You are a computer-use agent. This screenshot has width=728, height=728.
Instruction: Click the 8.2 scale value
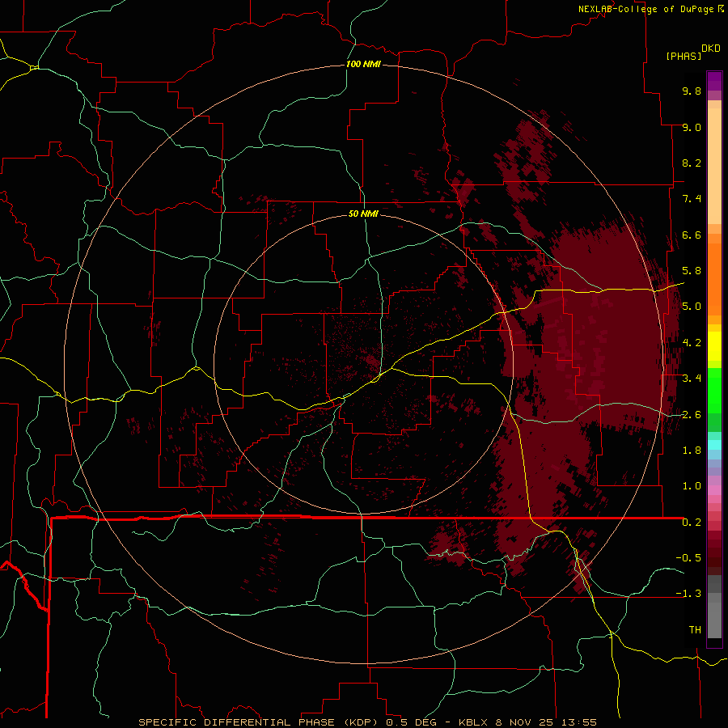point(692,163)
